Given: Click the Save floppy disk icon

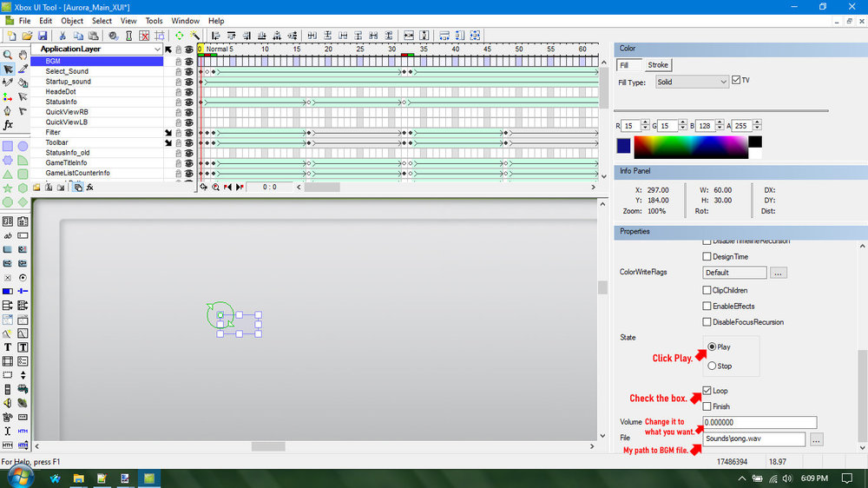Looking at the screenshot, I should coord(42,36).
